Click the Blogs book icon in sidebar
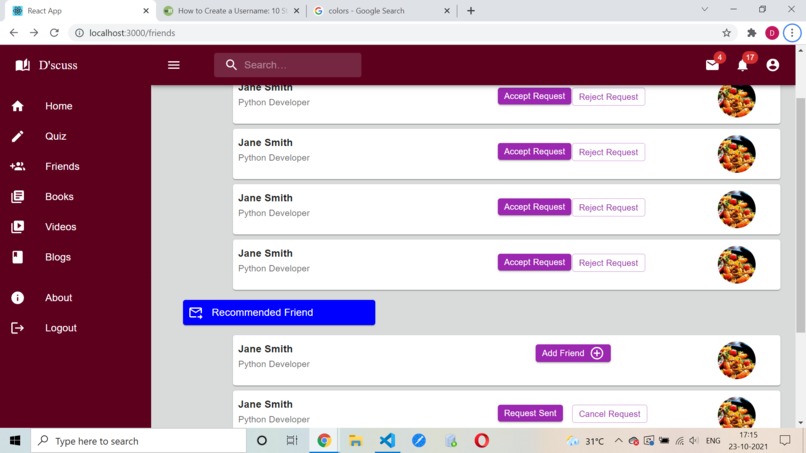 tap(17, 257)
